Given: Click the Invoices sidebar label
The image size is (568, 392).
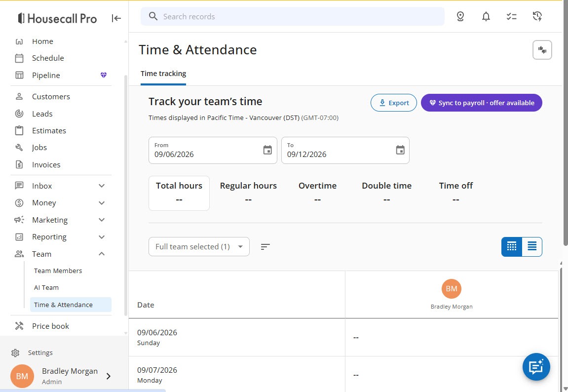Looking at the screenshot, I should point(46,165).
